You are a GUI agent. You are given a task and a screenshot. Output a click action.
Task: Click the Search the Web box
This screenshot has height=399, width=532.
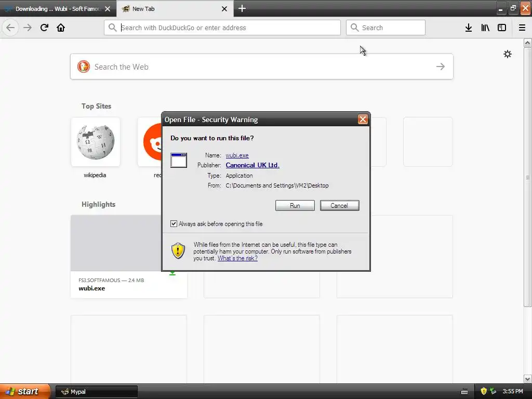[x=262, y=66]
